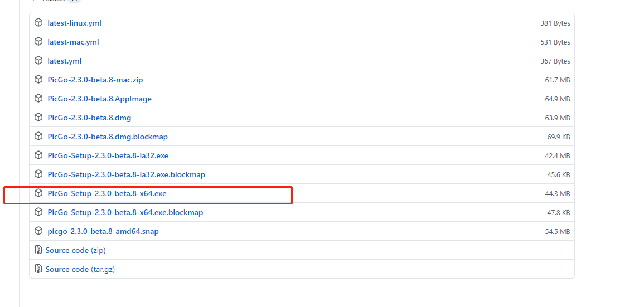Download PicGo-Setup-2.3.0-beta.8-ia32.exe.blockmap
This screenshot has height=307, width=644.
(x=127, y=174)
